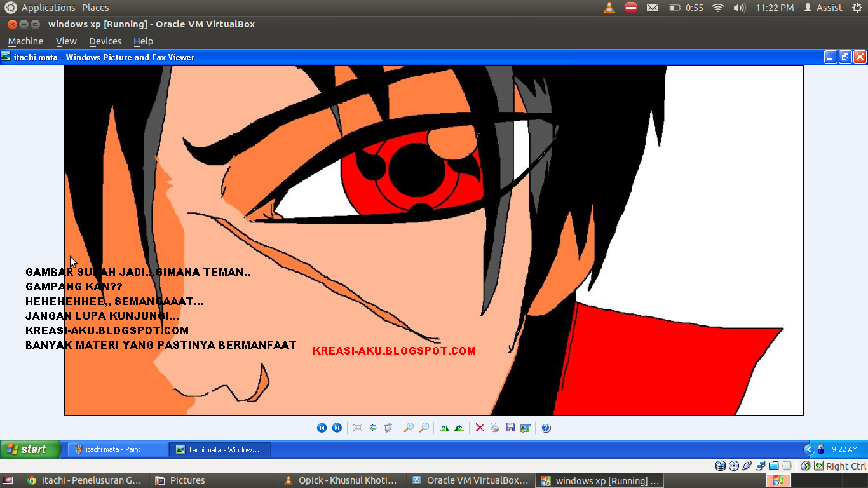The image size is (868, 488).
Task: Open the Machine menu
Action: point(25,41)
